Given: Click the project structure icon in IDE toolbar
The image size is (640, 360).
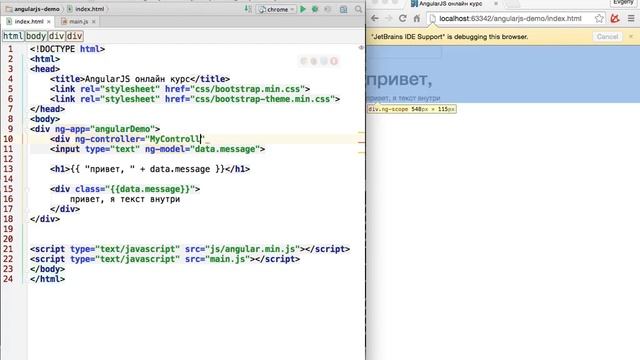Looking at the screenshot, I should coord(343,9).
